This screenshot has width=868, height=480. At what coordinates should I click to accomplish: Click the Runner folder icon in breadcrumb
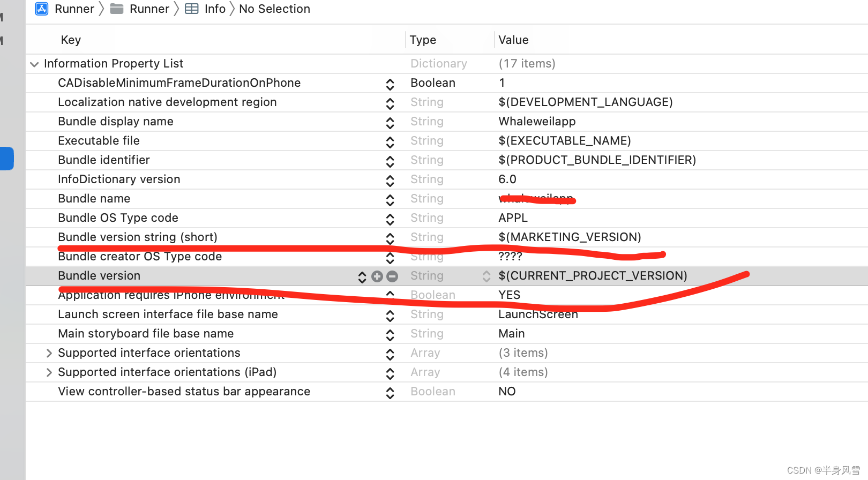pos(117,9)
